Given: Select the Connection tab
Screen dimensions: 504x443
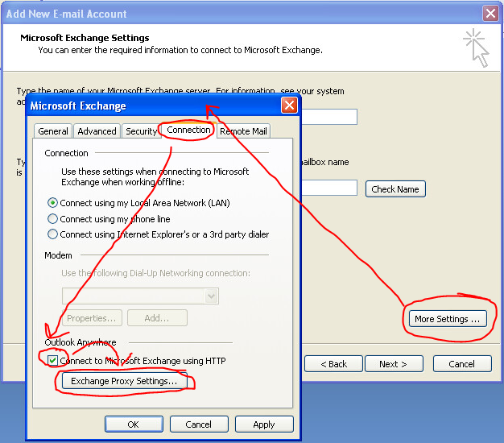Looking at the screenshot, I should tap(188, 130).
